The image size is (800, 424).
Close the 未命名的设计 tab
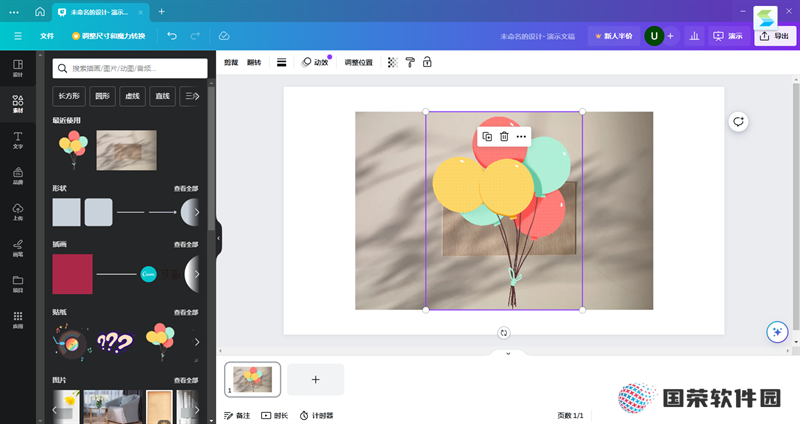pos(140,12)
